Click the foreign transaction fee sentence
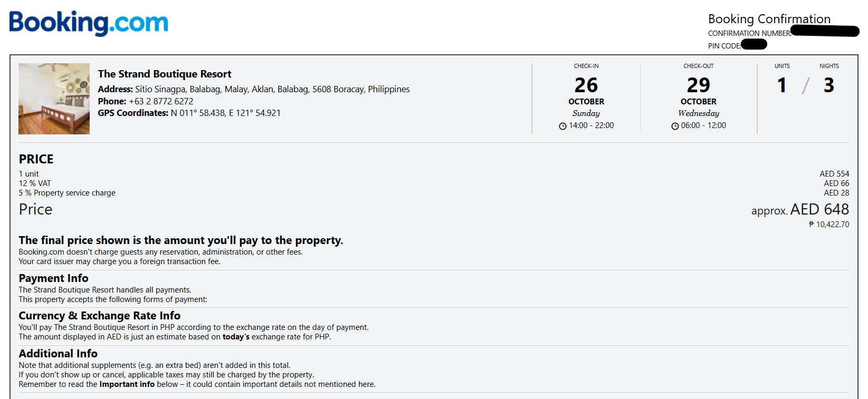Screen dimensions: 868x399 click(120, 261)
